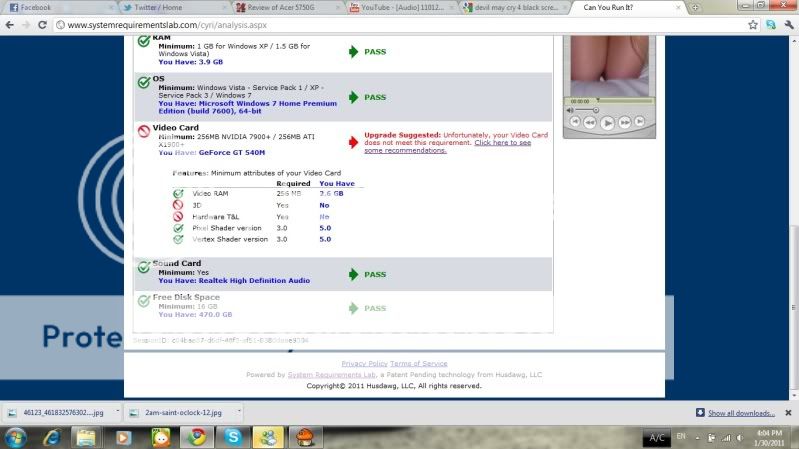Click the Google Chrome taskbar icon
Viewport: 799px width, 449px height.
[x=198, y=437]
